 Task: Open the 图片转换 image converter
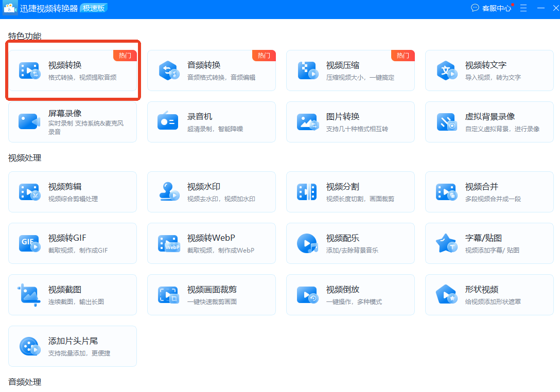pyautogui.click(x=350, y=122)
